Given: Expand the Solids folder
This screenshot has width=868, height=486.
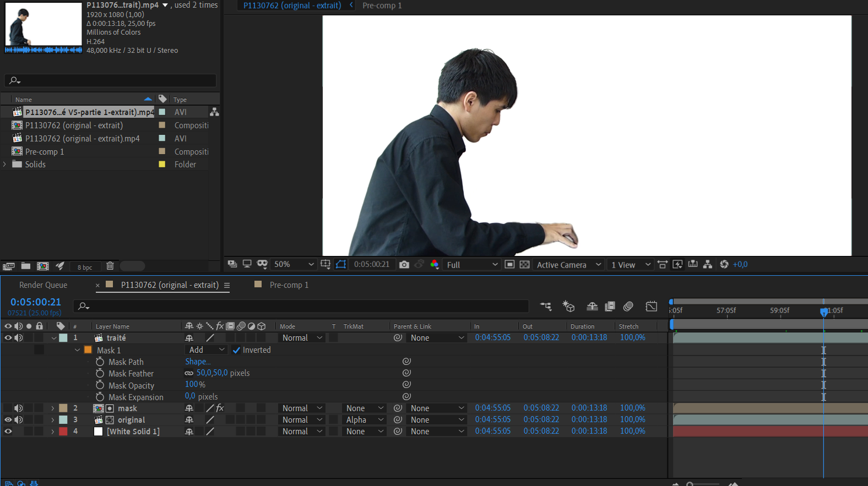Looking at the screenshot, I should (5, 165).
